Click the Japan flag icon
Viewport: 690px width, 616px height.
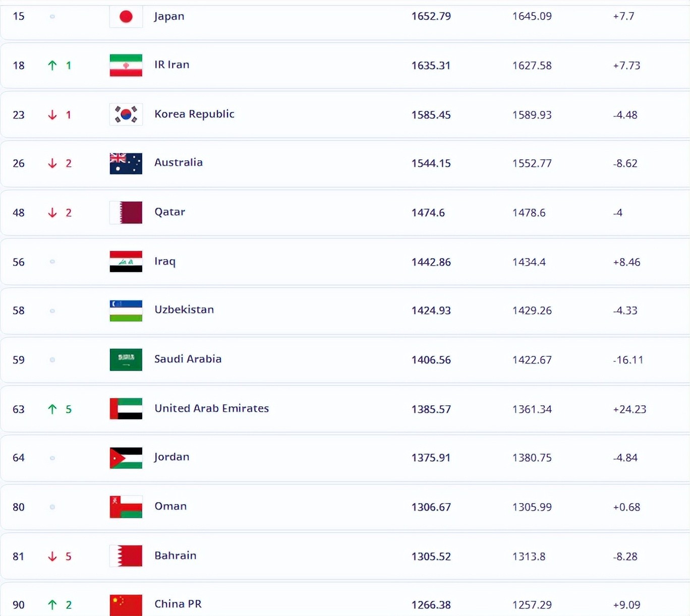point(126,17)
